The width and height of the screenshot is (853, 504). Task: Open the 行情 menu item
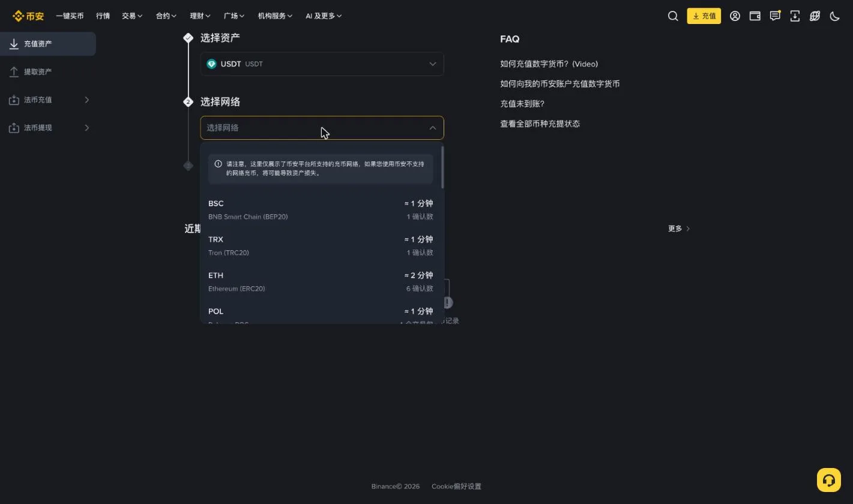point(103,16)
